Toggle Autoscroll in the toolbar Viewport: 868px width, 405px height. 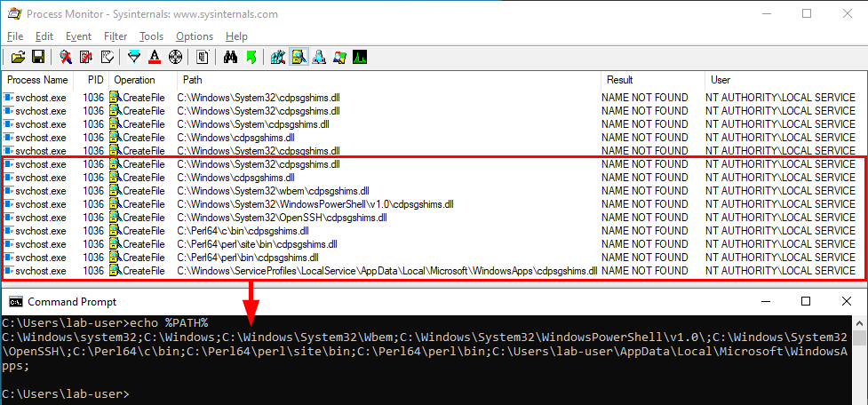(x=86, y=57)
